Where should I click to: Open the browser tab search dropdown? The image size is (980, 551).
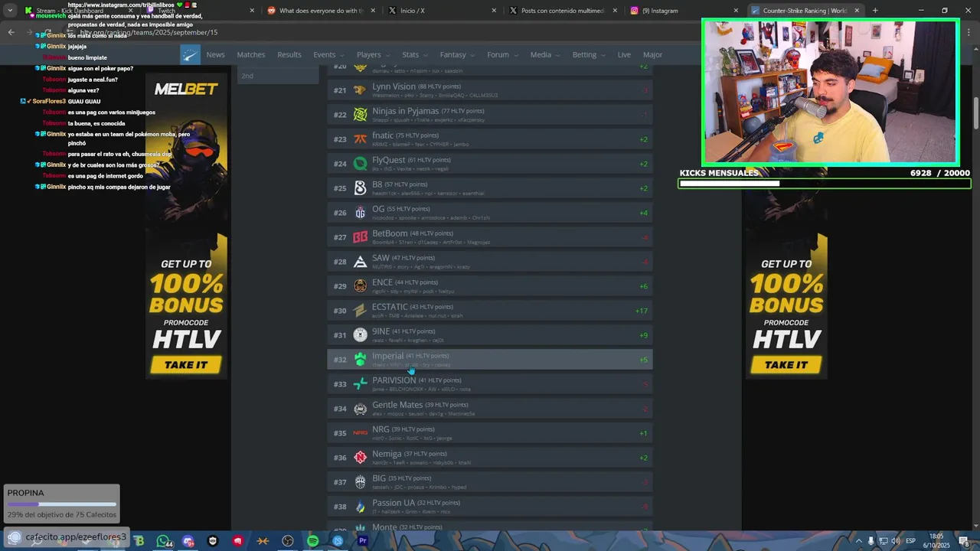(x=9, y=11)
